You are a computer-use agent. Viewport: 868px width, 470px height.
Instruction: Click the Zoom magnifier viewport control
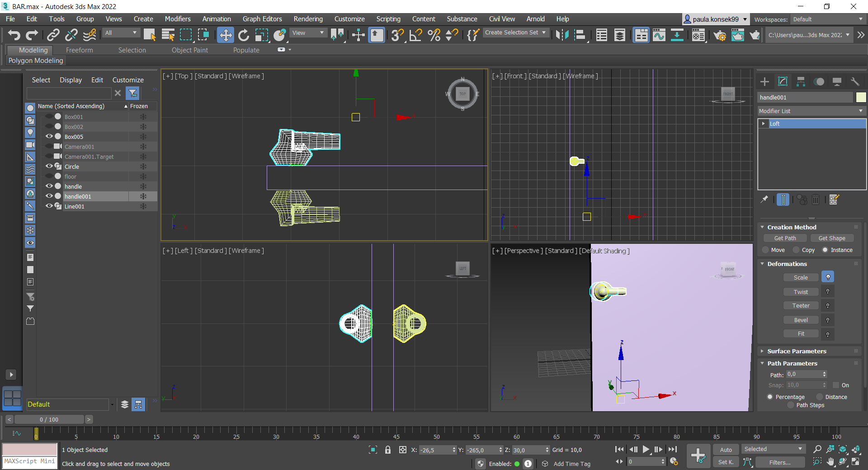(817, 449)
